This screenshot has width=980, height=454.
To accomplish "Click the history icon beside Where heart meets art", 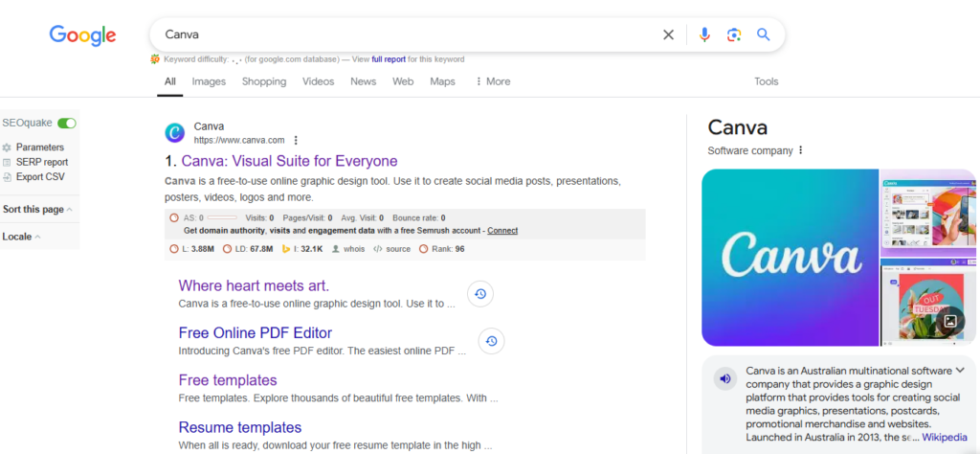I will tap(480, 294).
